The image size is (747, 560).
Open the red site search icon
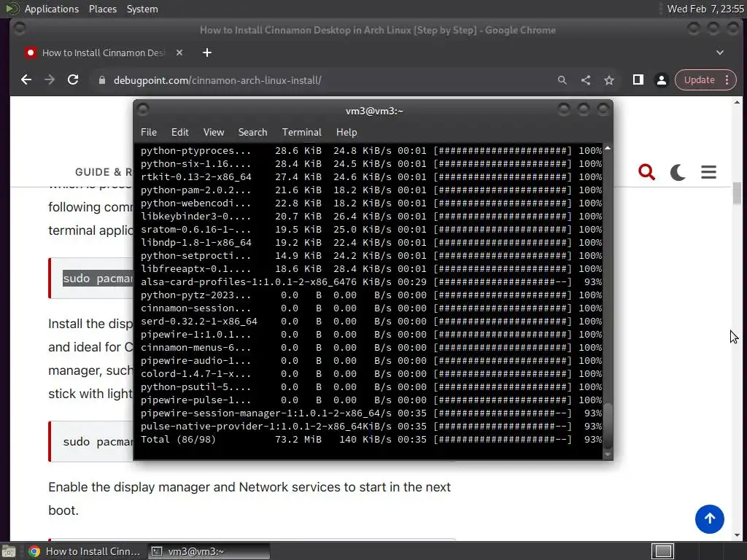pyautogui.click(x=646, y=172)
